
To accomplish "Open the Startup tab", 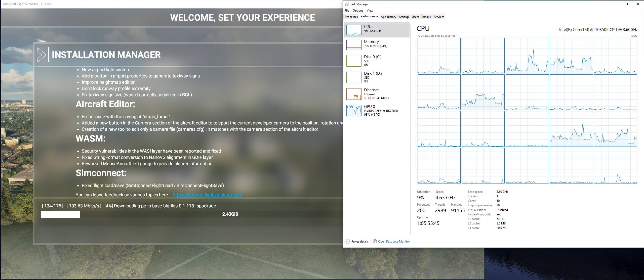I will [404, 17].
